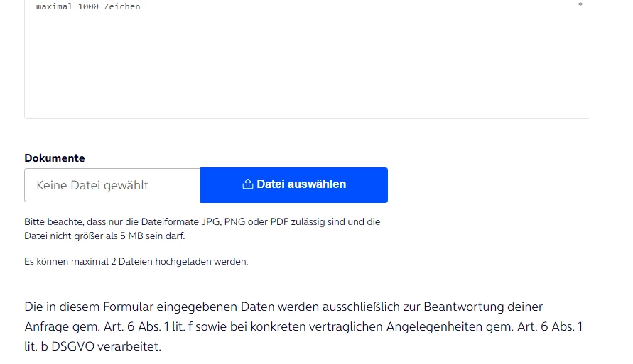Click the word 'Beantwortung' in the privacy text

(463, 307)
